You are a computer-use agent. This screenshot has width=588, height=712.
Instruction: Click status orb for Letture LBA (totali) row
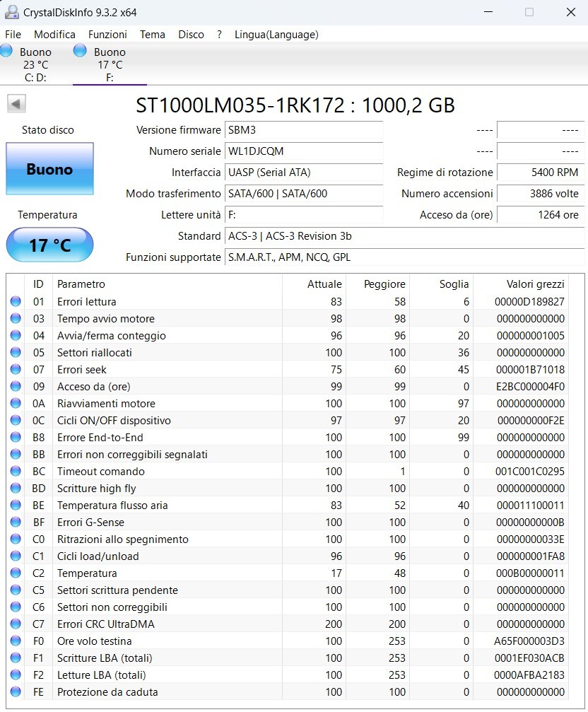[x=16, y=675]
